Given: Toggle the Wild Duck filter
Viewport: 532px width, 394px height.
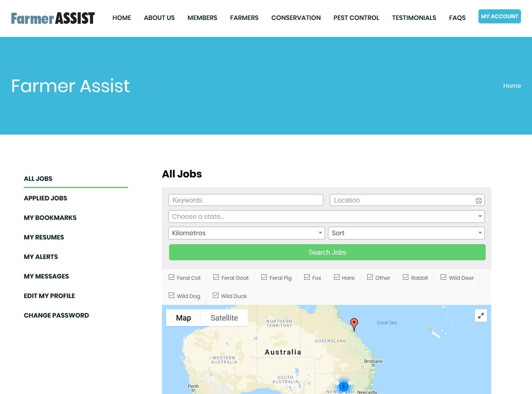Looking at the screenshot, I should tap(216, 296).
